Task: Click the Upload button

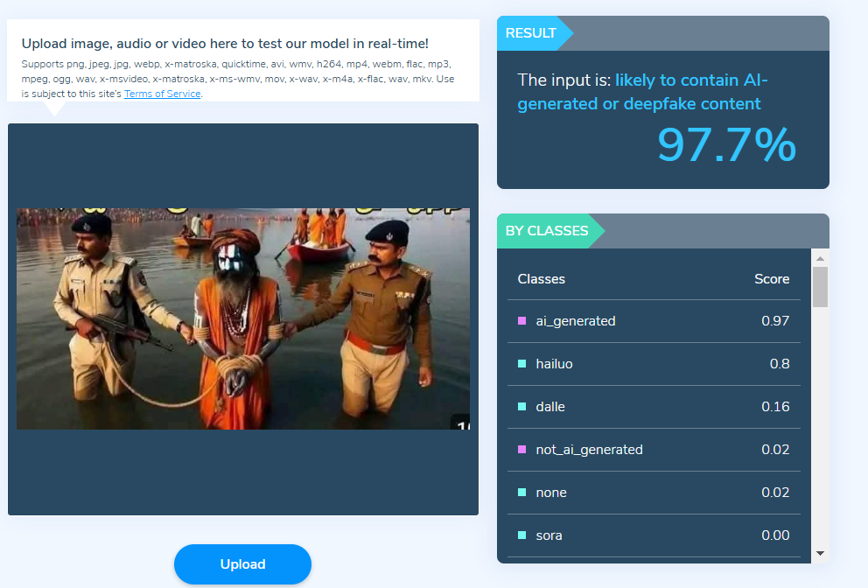Action: pos(242,564)
